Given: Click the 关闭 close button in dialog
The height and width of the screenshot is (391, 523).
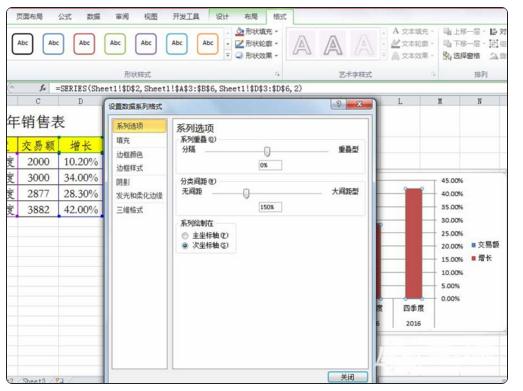Looking at the screenshot, I should click(348, 377).
